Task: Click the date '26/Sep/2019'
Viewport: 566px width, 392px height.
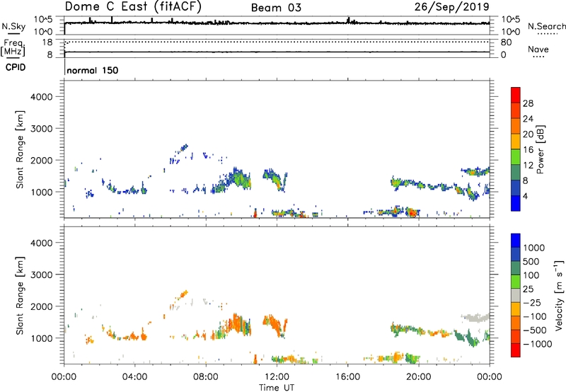Action: pos(452,7)
